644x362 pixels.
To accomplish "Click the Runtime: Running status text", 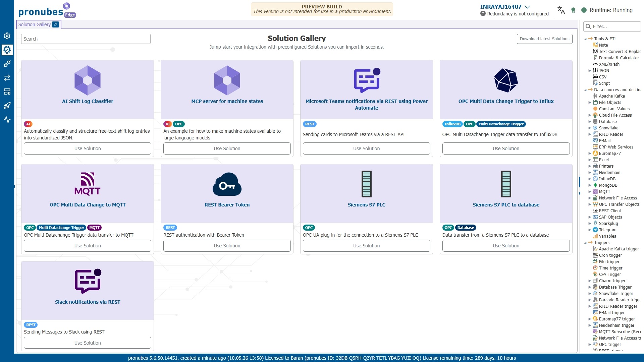I will click(611, 10).
